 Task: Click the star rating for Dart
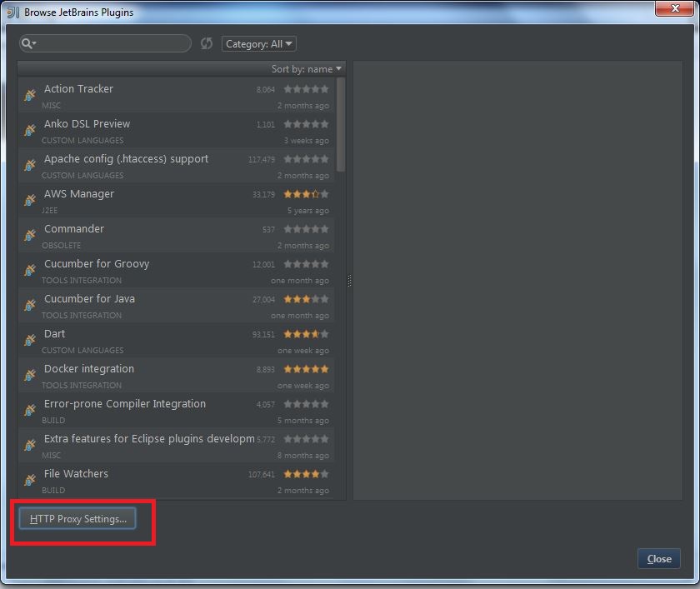(307, 334)
